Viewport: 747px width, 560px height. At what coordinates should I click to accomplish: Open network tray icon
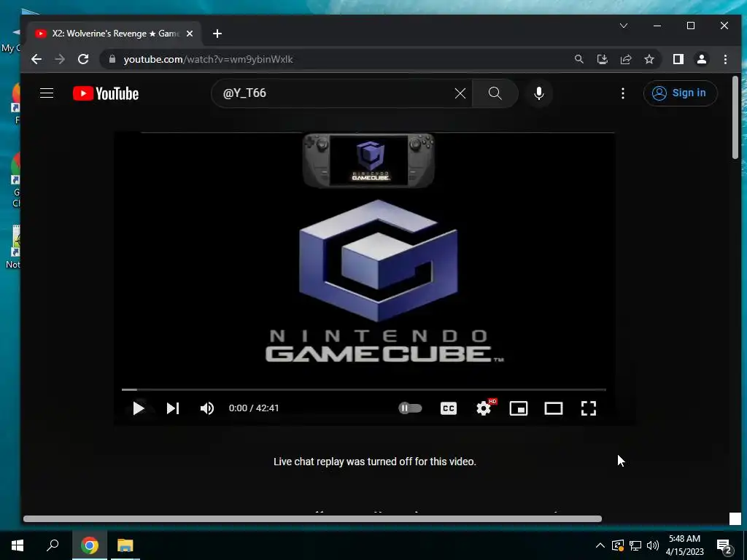coord(635,545)
